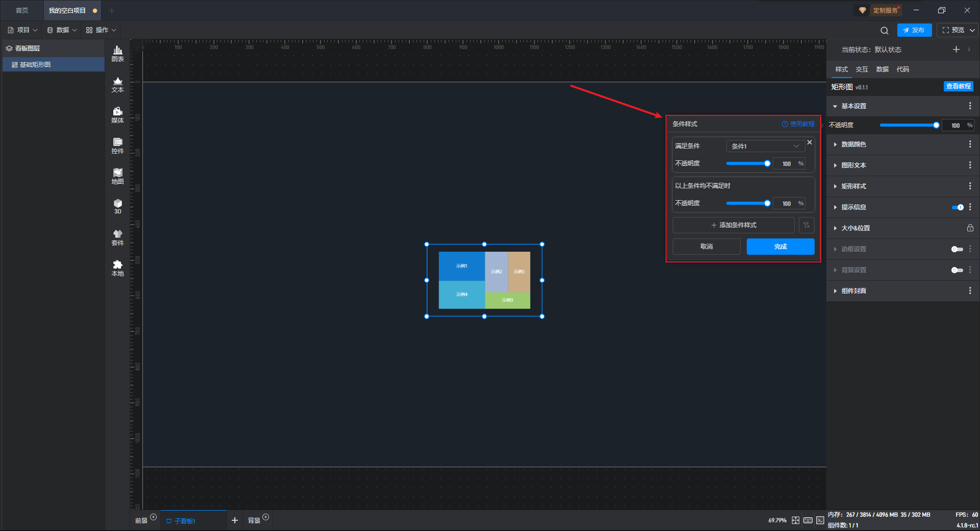Open the 媒体 media components icon
980x531 pixels.
pyautogui.click(x=117, y=114)
